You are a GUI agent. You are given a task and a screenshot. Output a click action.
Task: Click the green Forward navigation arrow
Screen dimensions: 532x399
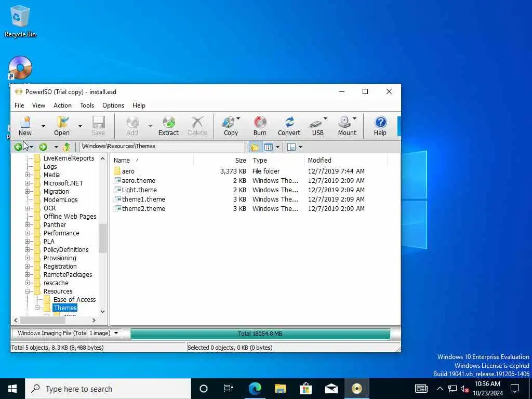[x=43, y=147]
